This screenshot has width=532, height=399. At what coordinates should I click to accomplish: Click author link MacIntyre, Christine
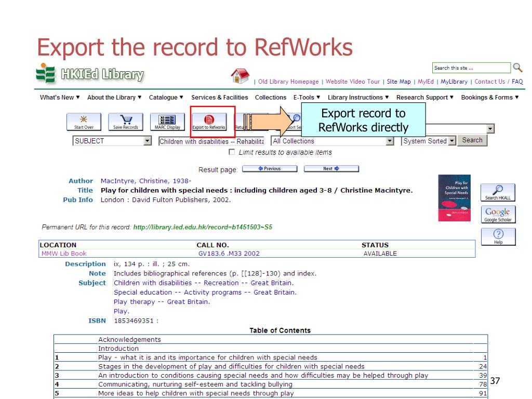146,181
